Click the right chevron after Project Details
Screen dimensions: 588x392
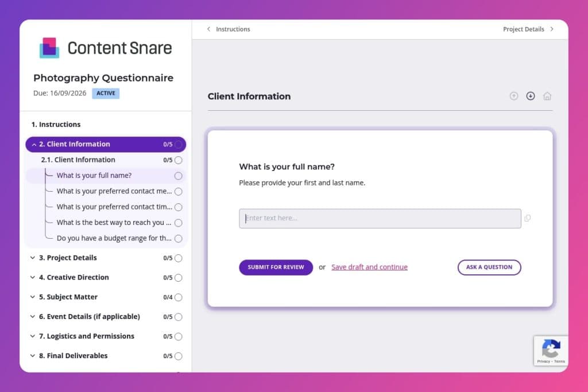point(552,29)
